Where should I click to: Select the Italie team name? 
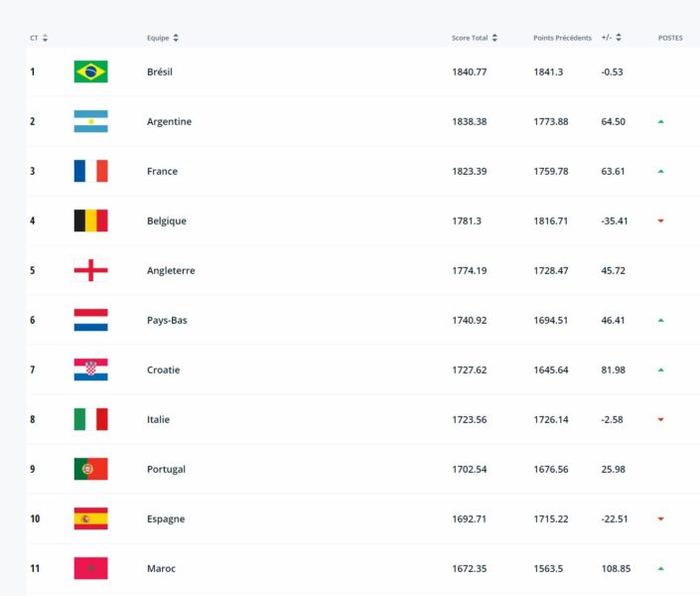pos(158,419)
